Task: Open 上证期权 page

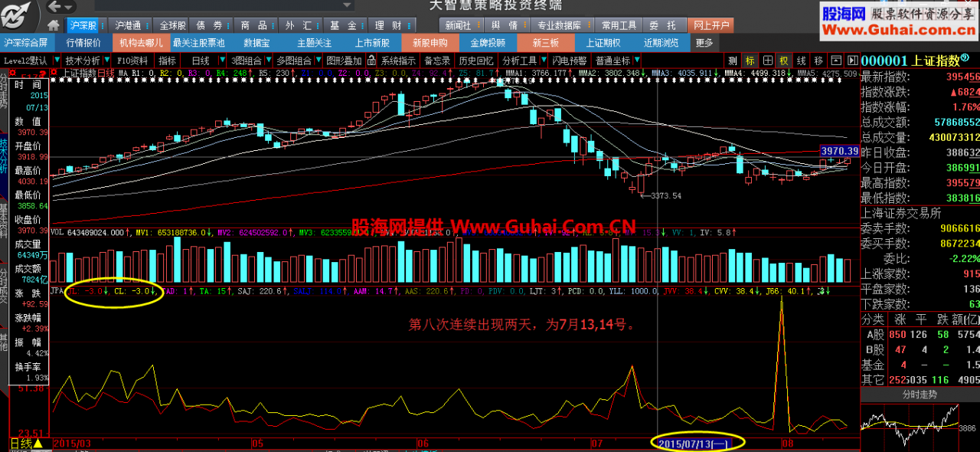Action: point(603,43)
